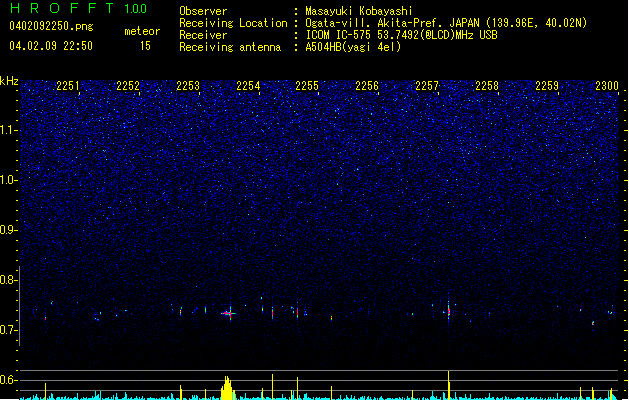Click the 2257 time axis label

[427, 86]
